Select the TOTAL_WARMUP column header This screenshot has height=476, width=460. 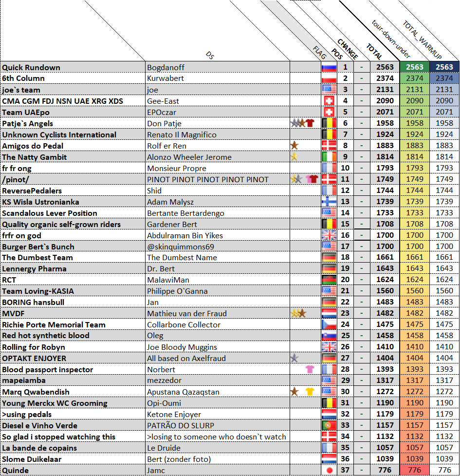coord(423,39)
